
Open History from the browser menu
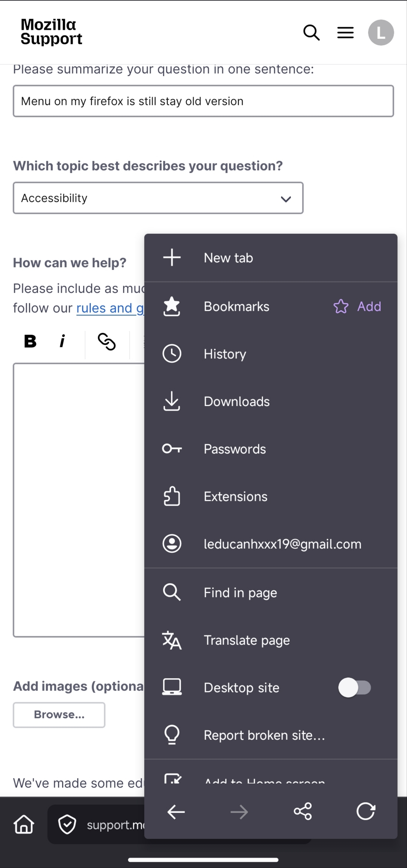[225, 354]
